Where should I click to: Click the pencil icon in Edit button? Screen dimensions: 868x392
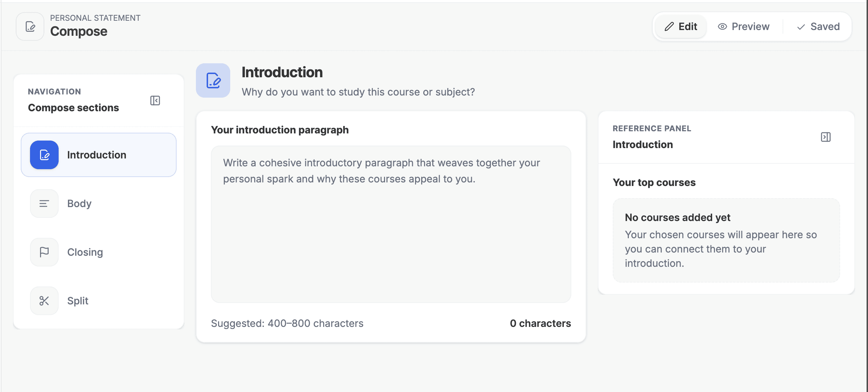[x=669, y=26]
